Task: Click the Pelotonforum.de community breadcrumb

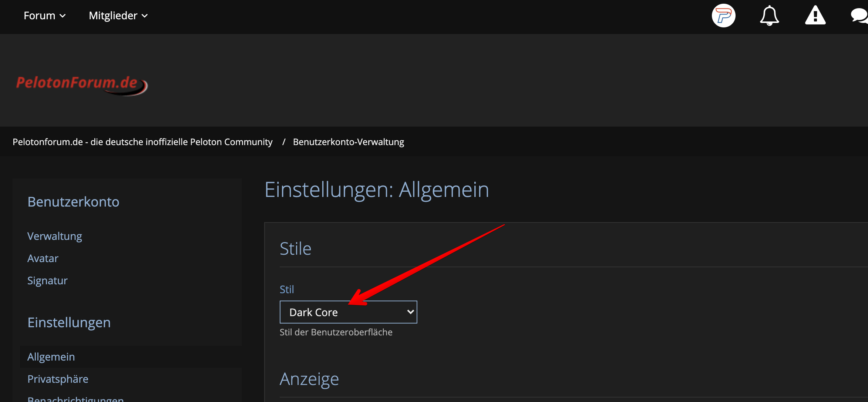Action: pos(142,142)
